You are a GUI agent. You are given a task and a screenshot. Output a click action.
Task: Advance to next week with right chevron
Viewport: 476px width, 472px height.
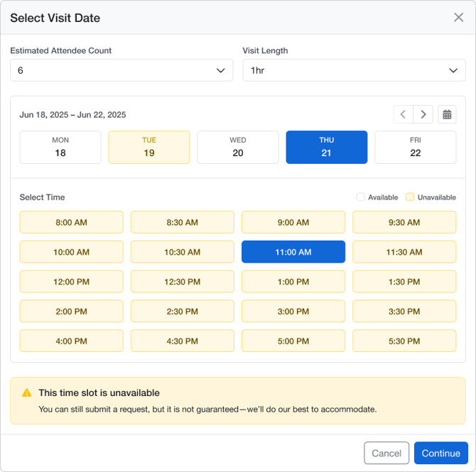(423, 114)
